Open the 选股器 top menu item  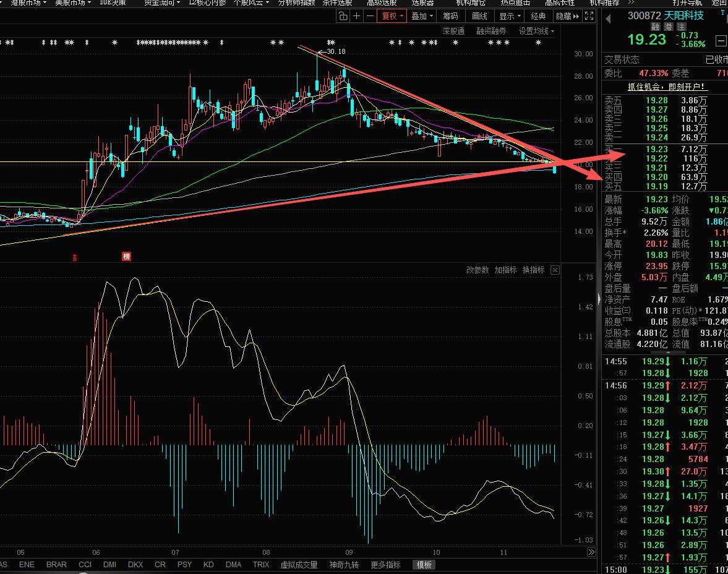click(422, 3)
